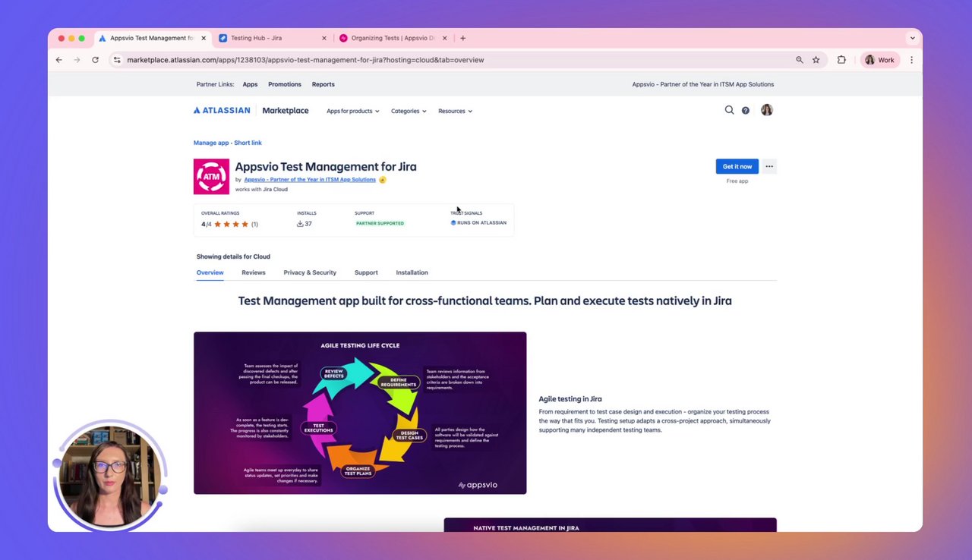The image size is (972, 560).
Task: Select the Overview tab
Action: tap(210, 272)
